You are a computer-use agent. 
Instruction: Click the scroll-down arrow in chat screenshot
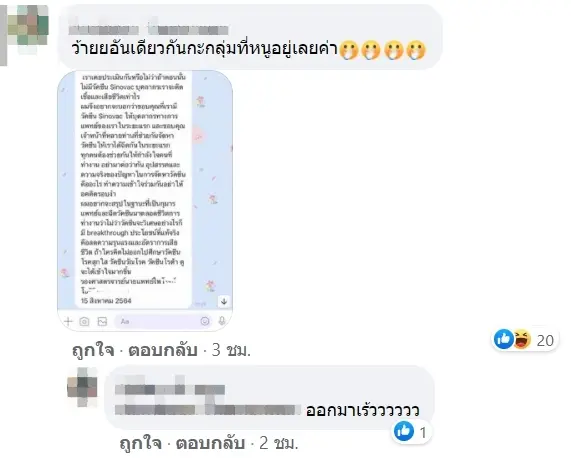(224, 301)
